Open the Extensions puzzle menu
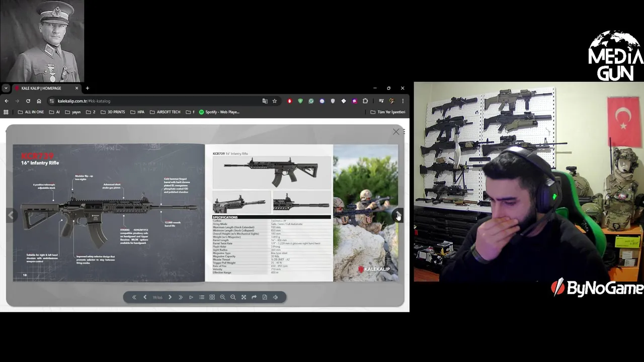The height and width of the screenshot is (362, 644). 365,101
